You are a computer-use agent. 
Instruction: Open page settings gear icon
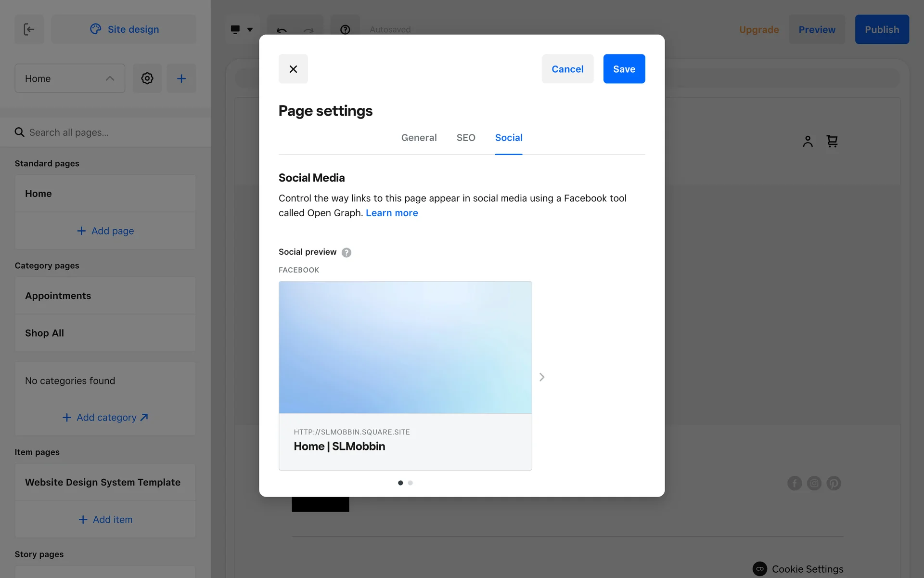(x=147, y=79)
